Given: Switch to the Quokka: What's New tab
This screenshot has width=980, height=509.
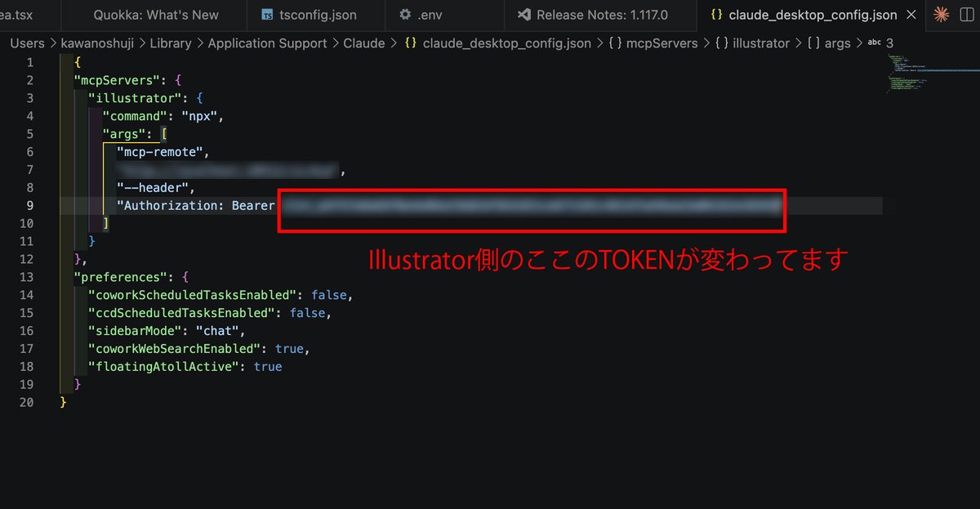Looking at the screenshot, I should 156,15.
